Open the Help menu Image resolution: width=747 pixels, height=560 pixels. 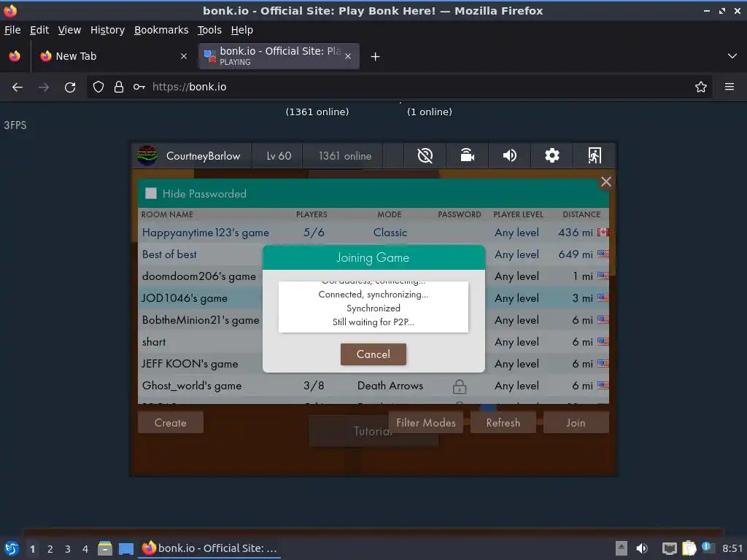point(242,30)
